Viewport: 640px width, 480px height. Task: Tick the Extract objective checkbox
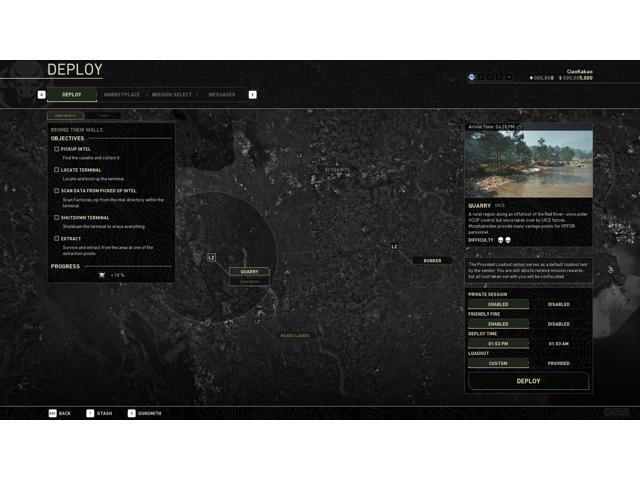pos(57,238)
